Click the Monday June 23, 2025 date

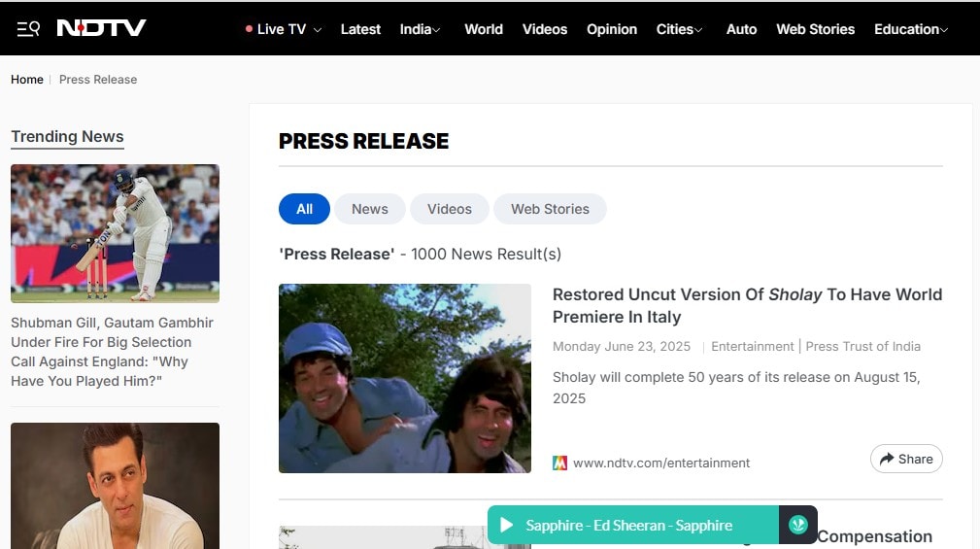pos(622,347)
